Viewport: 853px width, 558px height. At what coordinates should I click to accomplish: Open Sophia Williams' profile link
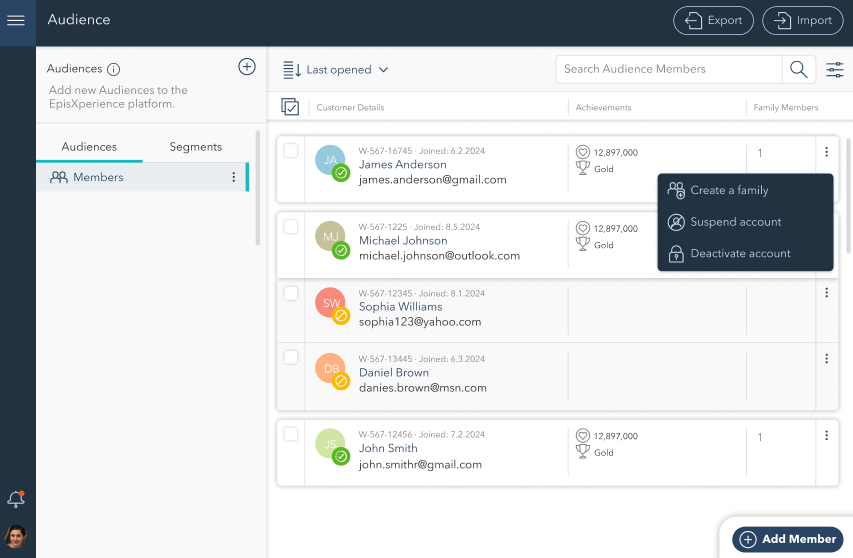(x=400, y=307)
